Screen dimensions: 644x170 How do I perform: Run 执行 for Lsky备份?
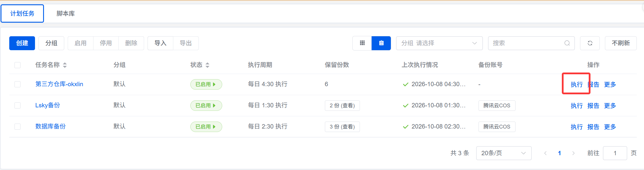(x=577, y=106)
